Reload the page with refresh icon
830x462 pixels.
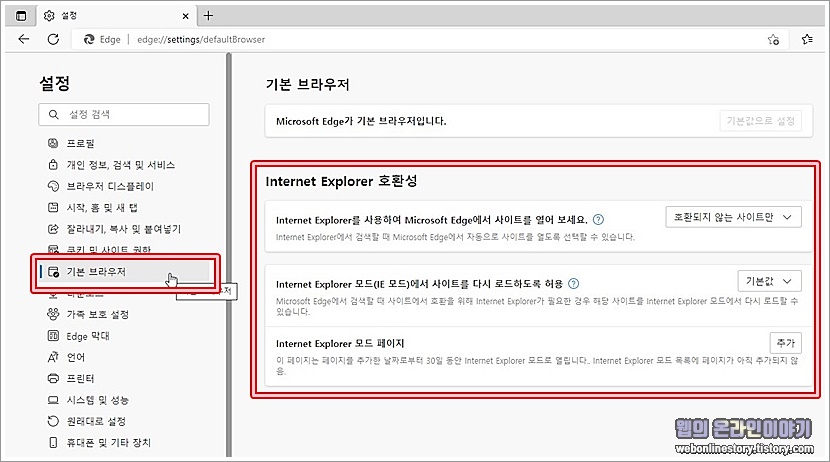point(53,39)
